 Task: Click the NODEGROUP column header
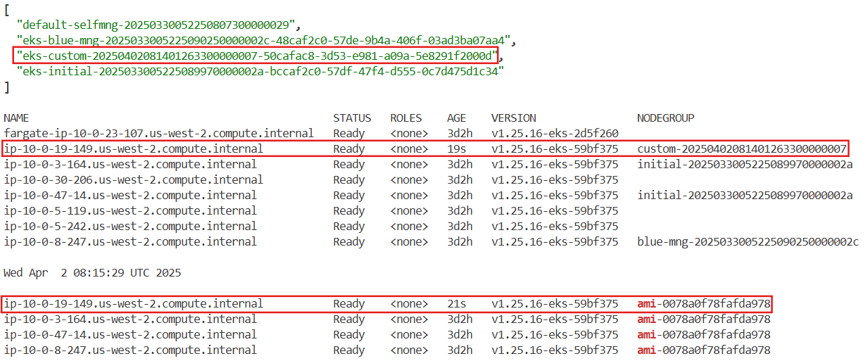pyautogui.click(x=666, y=118)
